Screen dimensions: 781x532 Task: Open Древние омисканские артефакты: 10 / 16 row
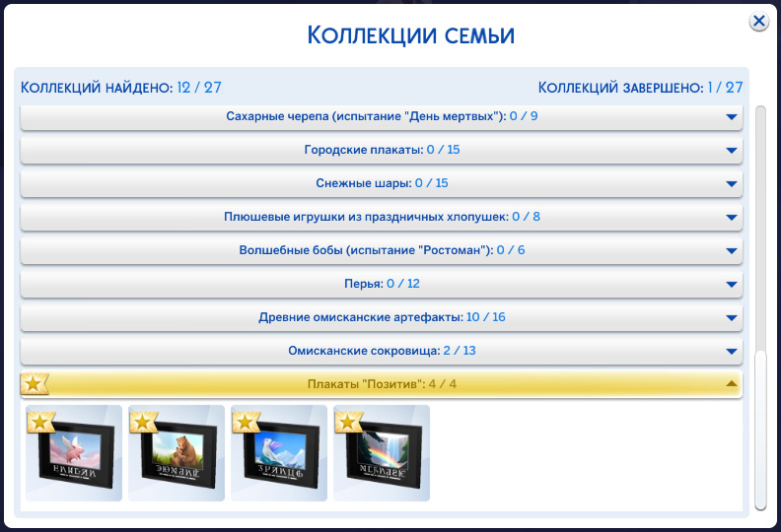point(382,317)
